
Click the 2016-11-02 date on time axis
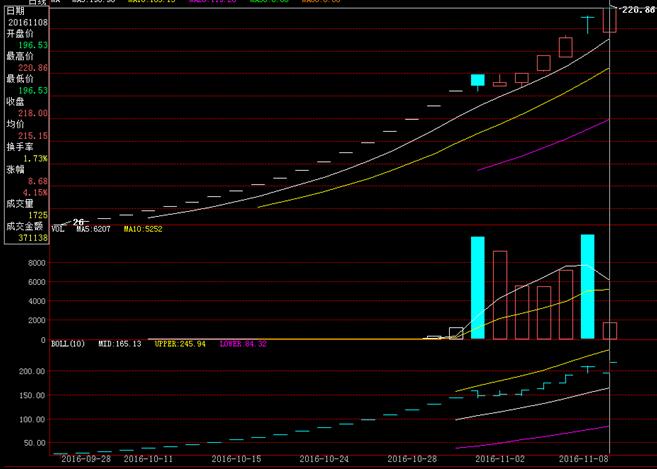click(499, 459)
